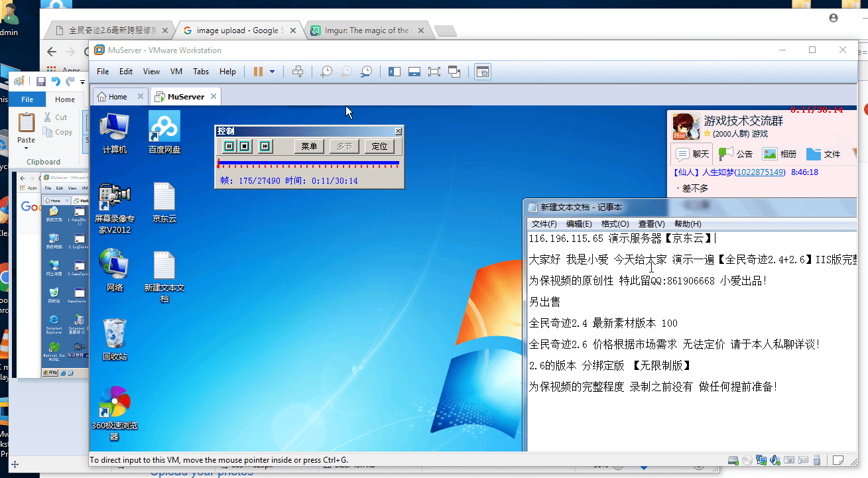Take a snapshot of this VM
The image size is (868, 478).
point(326,72)
